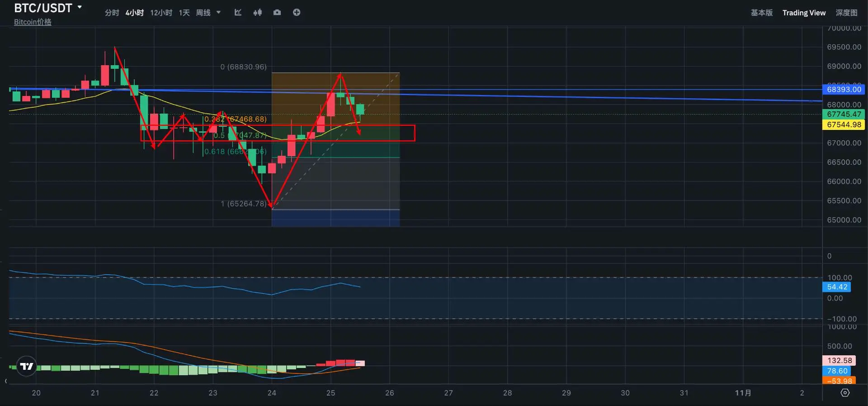This screenshot has width=868, height=406.
Task: Click the small left arrow at chart bottom-left
Action: (6, 381)
